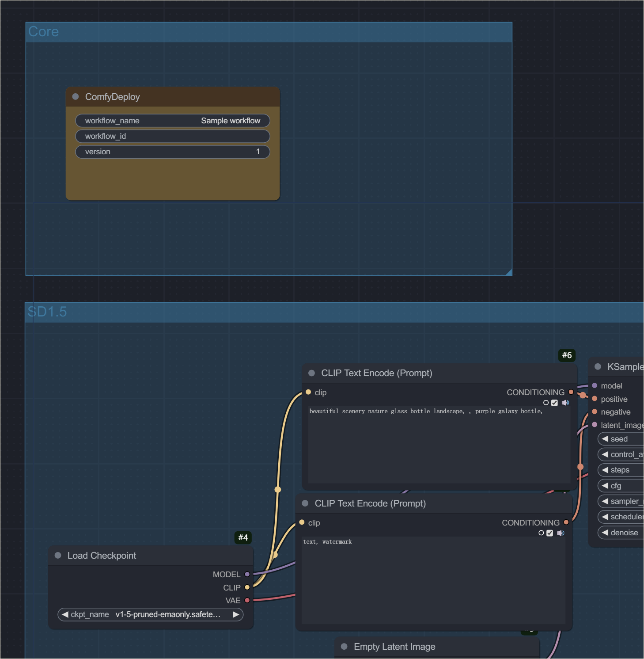Screen dimensions: 644x659
Task: Click the latent_image input slot on KSampler
Action: 595,425
